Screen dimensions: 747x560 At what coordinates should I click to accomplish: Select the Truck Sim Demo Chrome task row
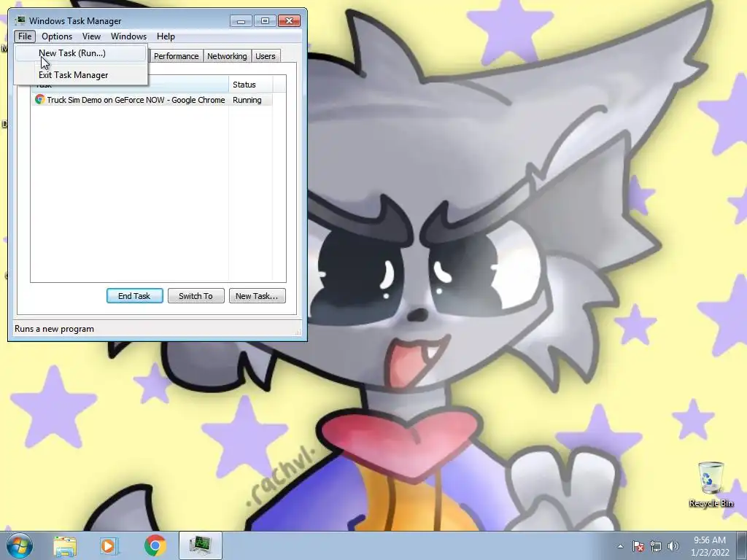(152, 100)
